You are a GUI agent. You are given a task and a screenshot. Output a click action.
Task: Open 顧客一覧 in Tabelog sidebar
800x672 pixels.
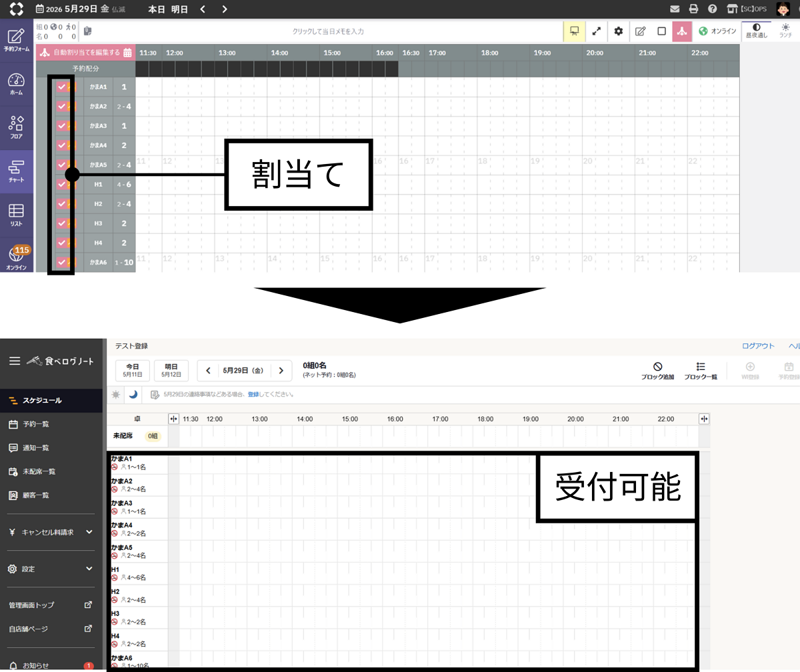51,495
